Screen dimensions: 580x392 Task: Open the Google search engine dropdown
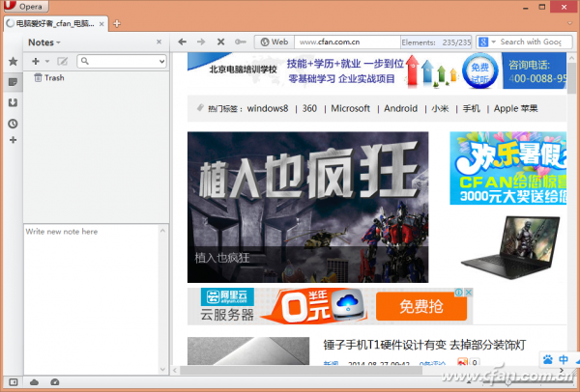pyautogui.click(x=487, y=42)
